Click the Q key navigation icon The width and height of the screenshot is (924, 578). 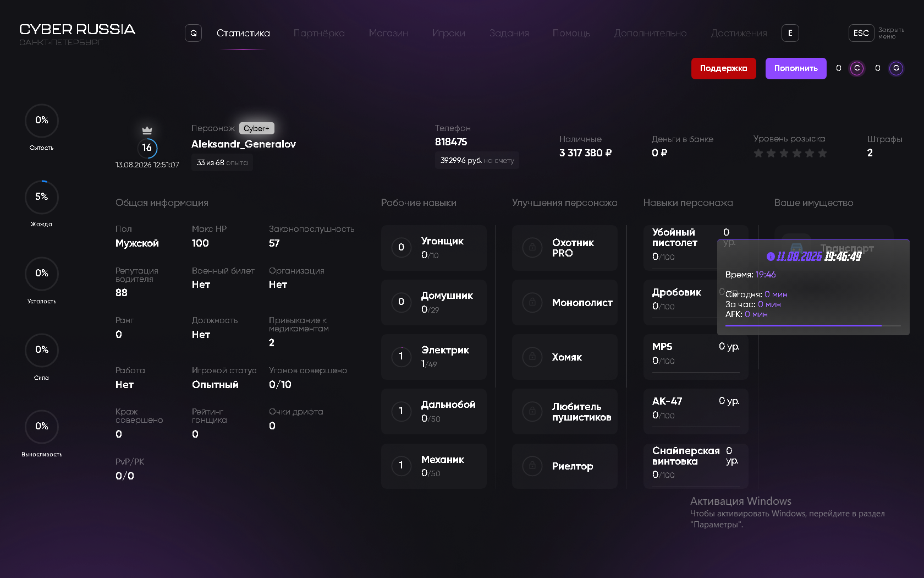[193, 33]
